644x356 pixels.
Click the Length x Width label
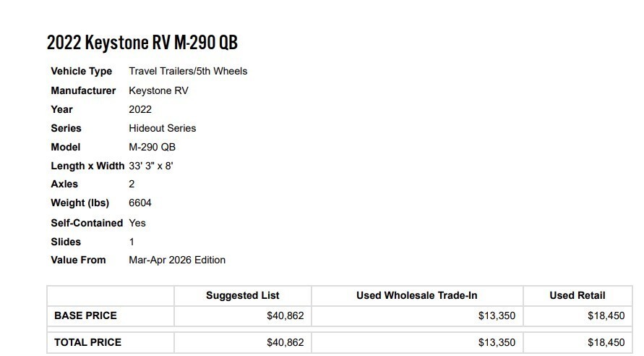87,166
